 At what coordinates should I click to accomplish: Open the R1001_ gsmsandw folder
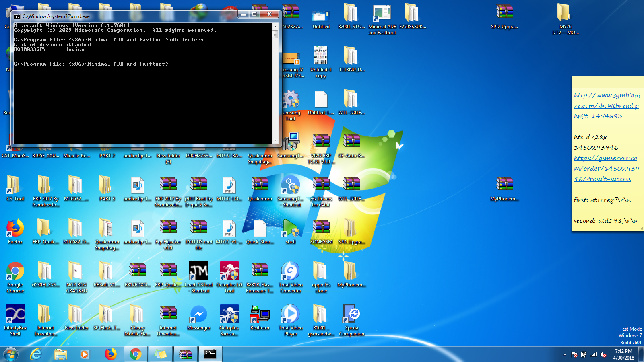(x=321, y=320)
